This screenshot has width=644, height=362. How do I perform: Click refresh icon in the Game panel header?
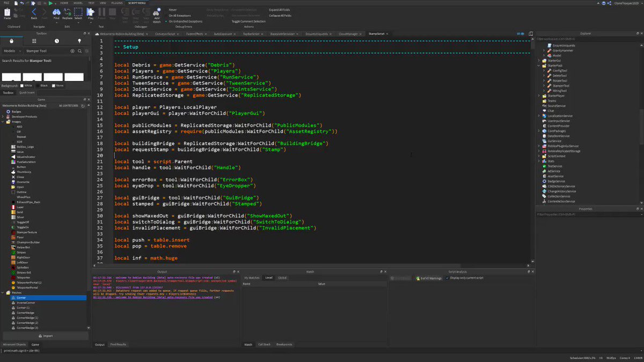click(83, 106)
